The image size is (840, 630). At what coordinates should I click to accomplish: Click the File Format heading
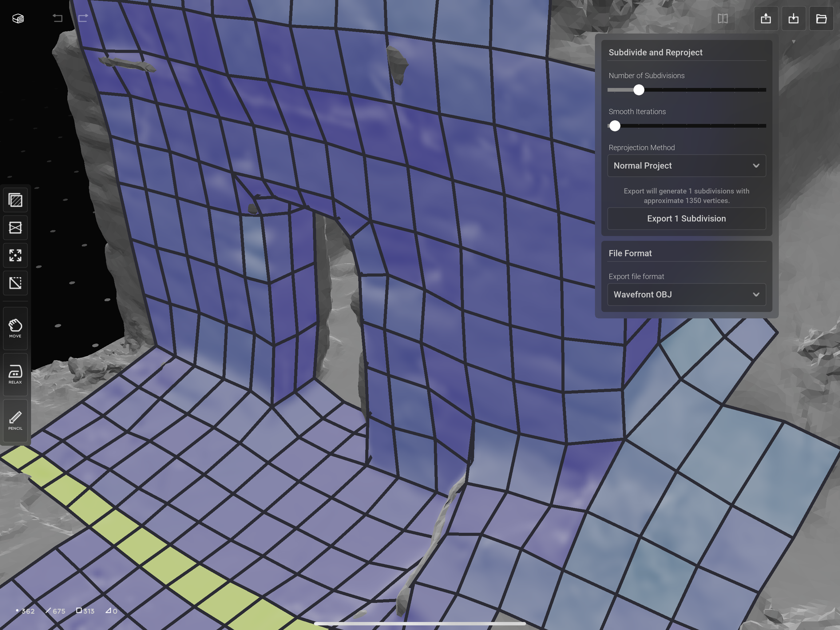pyautogui.click(x=630, y=253)
